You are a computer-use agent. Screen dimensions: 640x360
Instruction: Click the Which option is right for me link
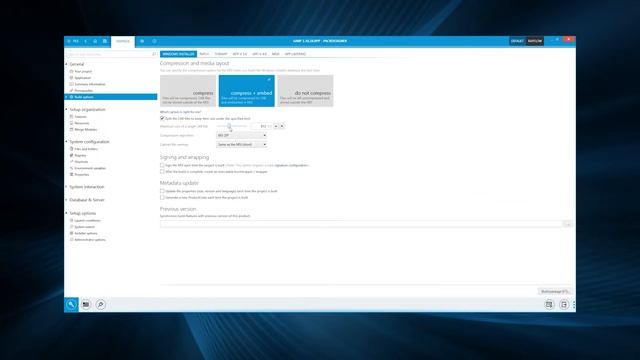[x=180, y=112]
